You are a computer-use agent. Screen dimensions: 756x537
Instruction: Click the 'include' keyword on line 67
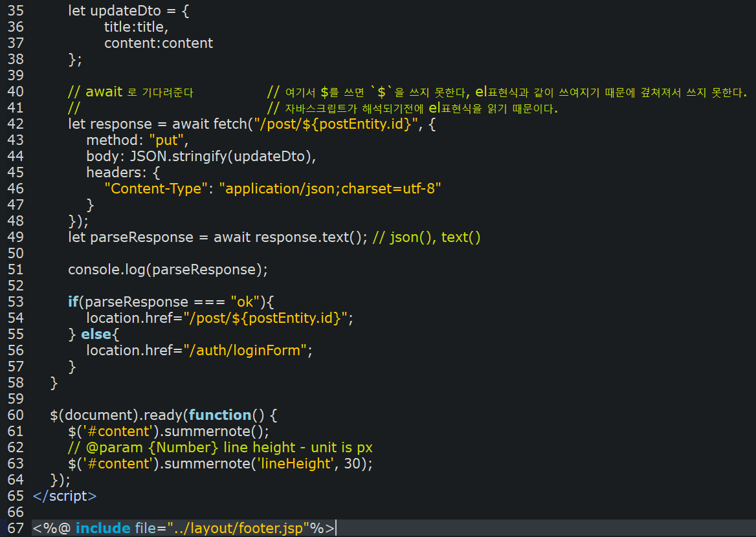click(103, 529)
